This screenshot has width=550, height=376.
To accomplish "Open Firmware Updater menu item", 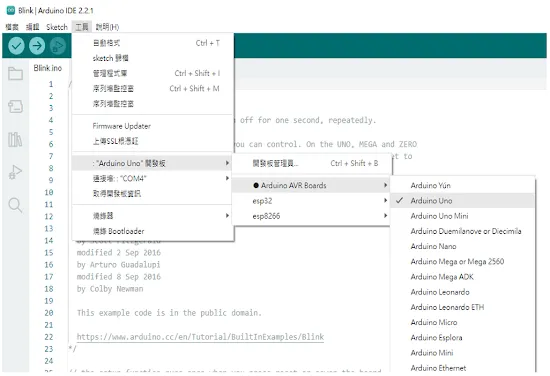I will point(153,126).
